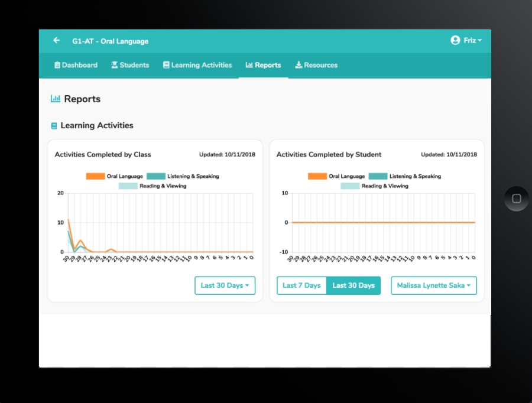This screenshot has width=532, height=403.
Task: Open the Malissa Lynette Saka student dropdown
Action: pyautogui.click(x=433, y=285)
